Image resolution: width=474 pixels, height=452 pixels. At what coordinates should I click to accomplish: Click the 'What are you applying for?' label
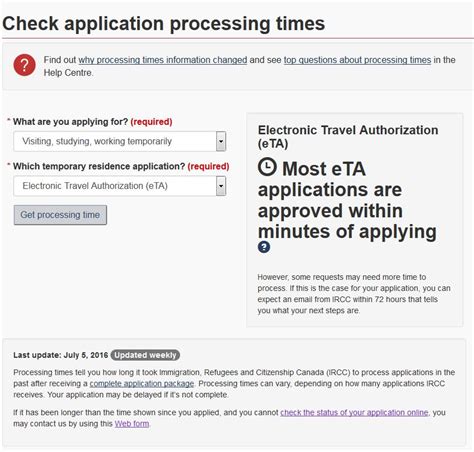pos(70,122)
